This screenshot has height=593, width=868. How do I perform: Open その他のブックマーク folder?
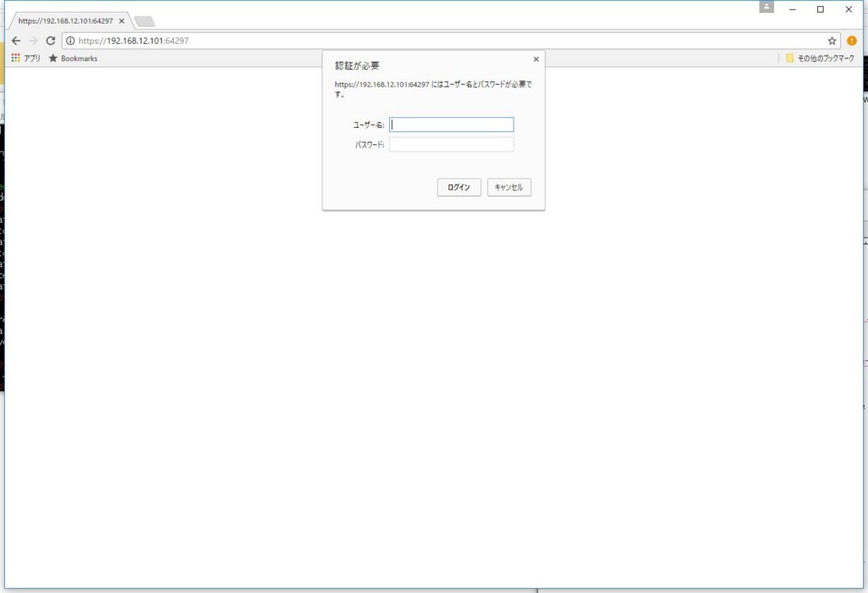820,58
